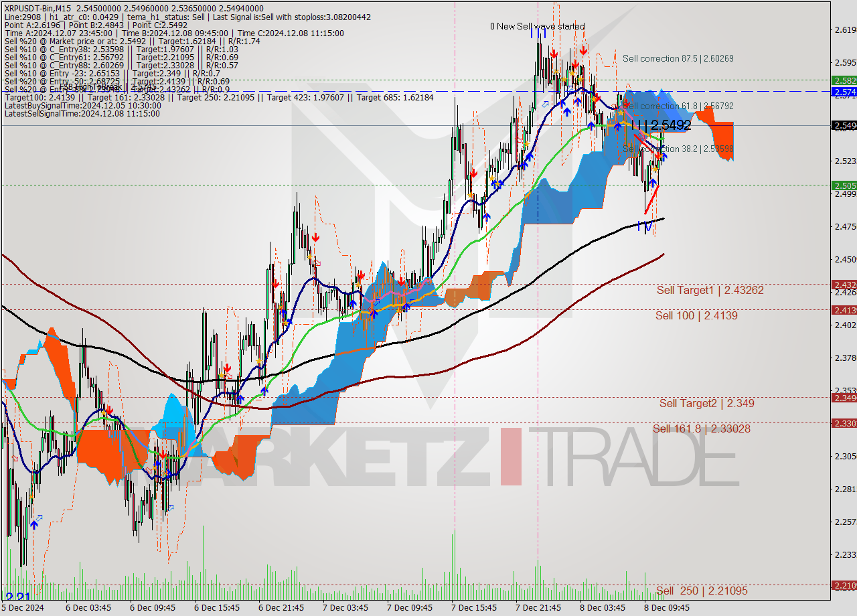This screenshot has height=616, width=857.
Task: Click the '6 Dec 03:45' time label
Action: click(x=88, y=608)
